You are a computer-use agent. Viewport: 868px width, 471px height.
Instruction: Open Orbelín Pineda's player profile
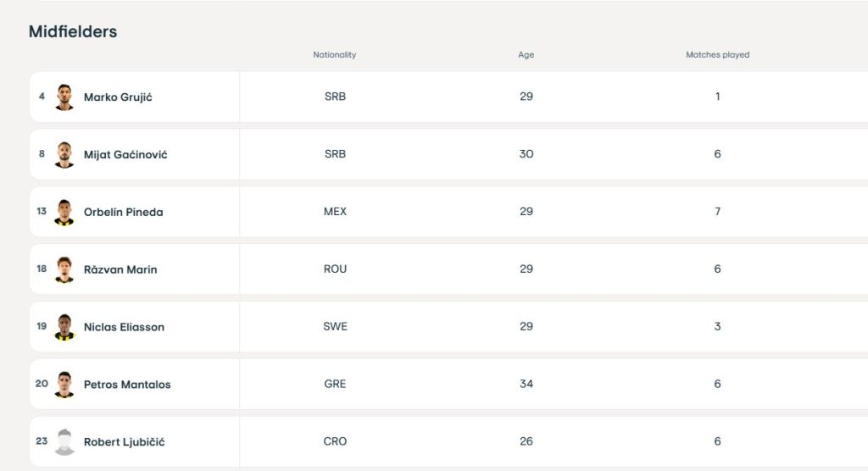tap(123, 213)
